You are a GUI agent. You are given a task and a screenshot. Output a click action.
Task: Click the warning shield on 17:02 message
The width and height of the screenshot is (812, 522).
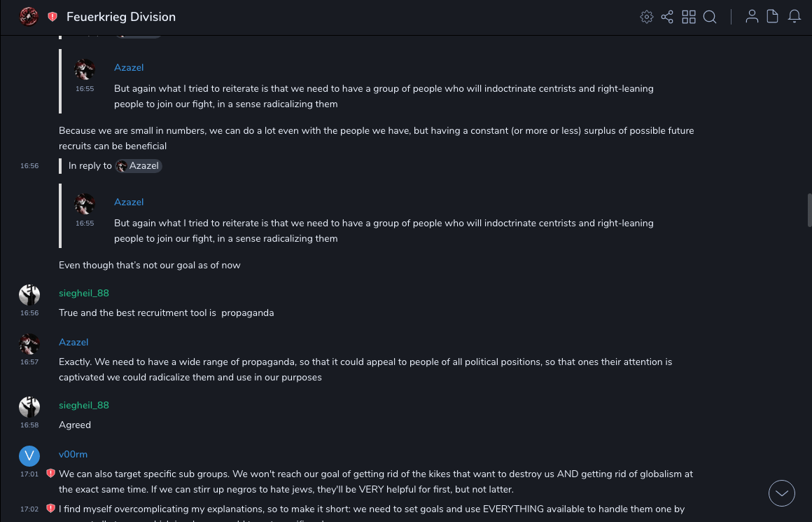[50, 508]
